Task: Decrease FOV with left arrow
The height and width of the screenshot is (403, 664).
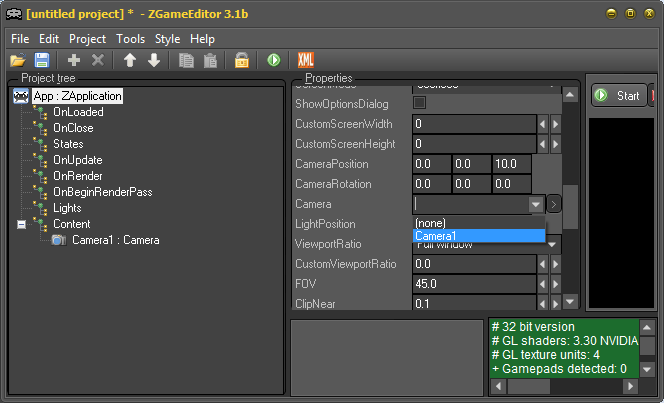Action: pyautogui.click(x=542, y=284)
